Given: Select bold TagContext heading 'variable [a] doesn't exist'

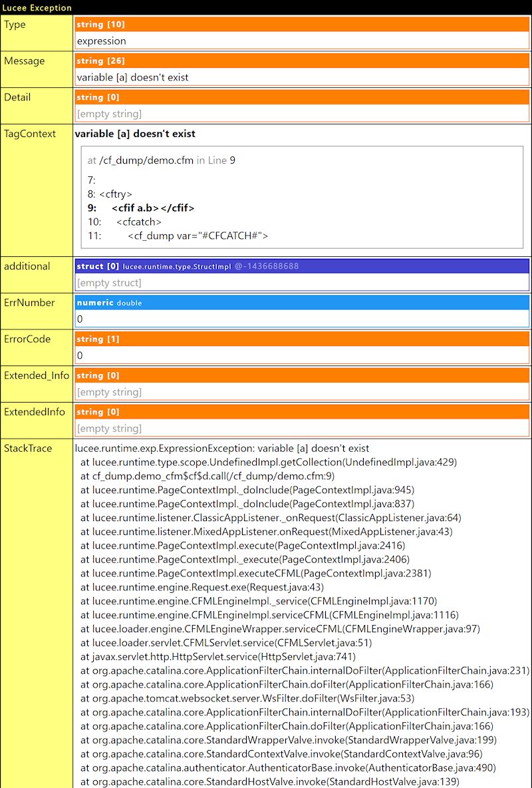Looking at the screenshot, I should [x=135, y=134].
